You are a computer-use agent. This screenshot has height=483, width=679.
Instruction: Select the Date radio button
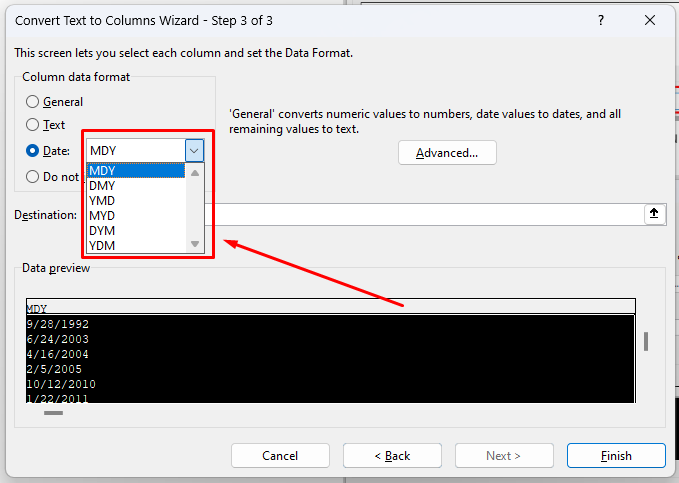[32, 151]
